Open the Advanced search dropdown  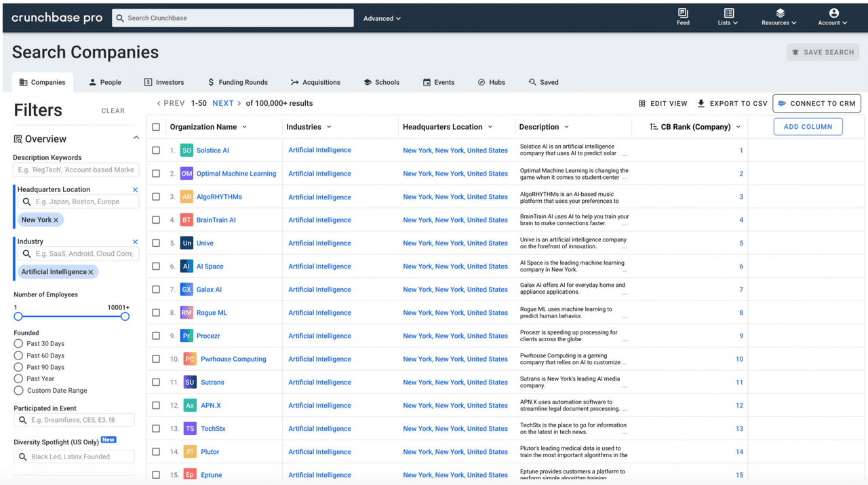(x=382, y=18)
